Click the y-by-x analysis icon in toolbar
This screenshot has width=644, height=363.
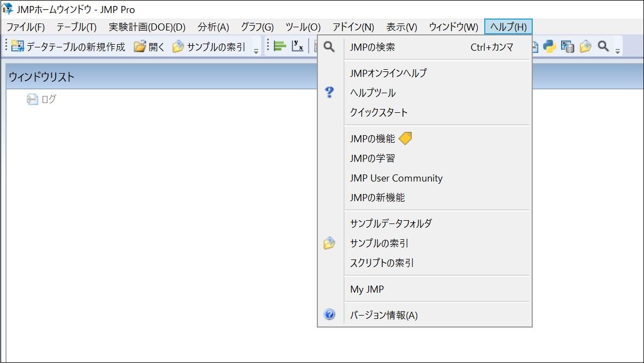click(x=298, y=46)
